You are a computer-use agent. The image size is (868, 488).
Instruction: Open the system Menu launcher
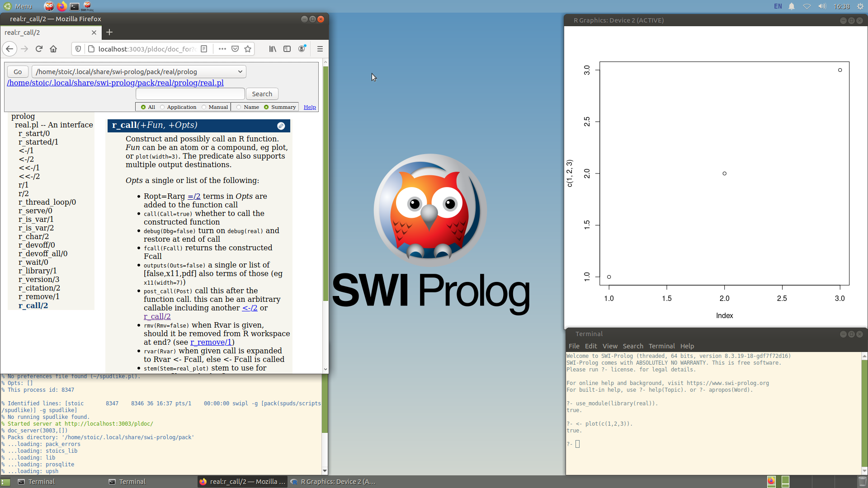click(x=18, y=6)
